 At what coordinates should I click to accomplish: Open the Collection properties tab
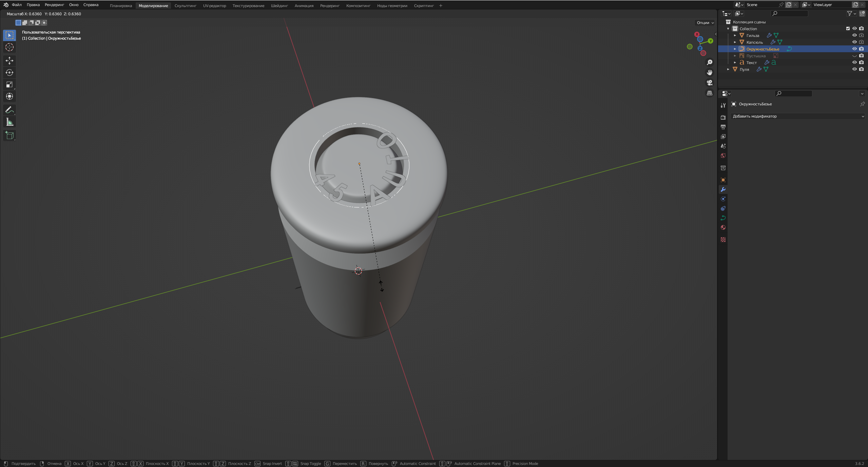(x=723, y=168)
